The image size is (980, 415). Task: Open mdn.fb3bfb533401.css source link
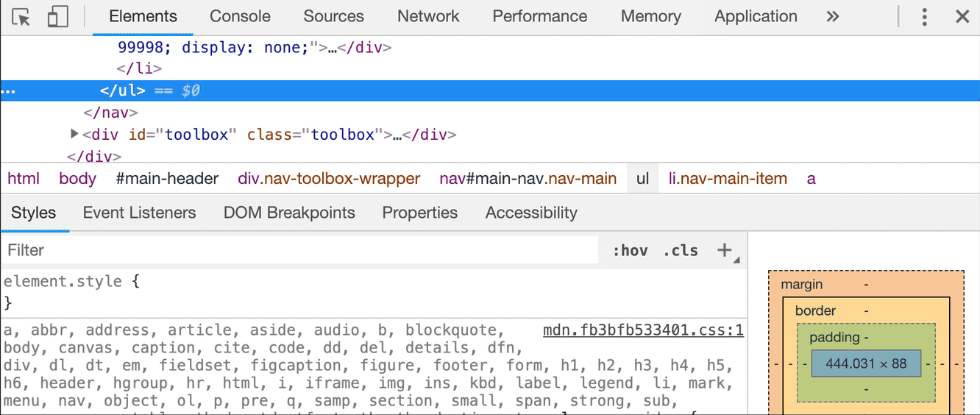click(643, 330)
